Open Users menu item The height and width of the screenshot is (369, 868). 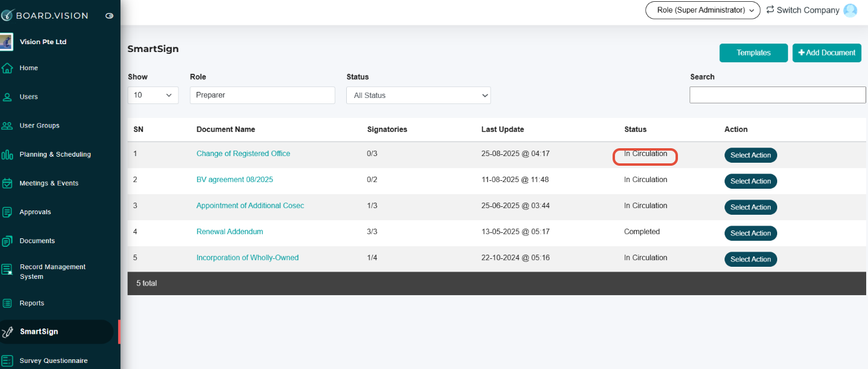tap(28, 97)
